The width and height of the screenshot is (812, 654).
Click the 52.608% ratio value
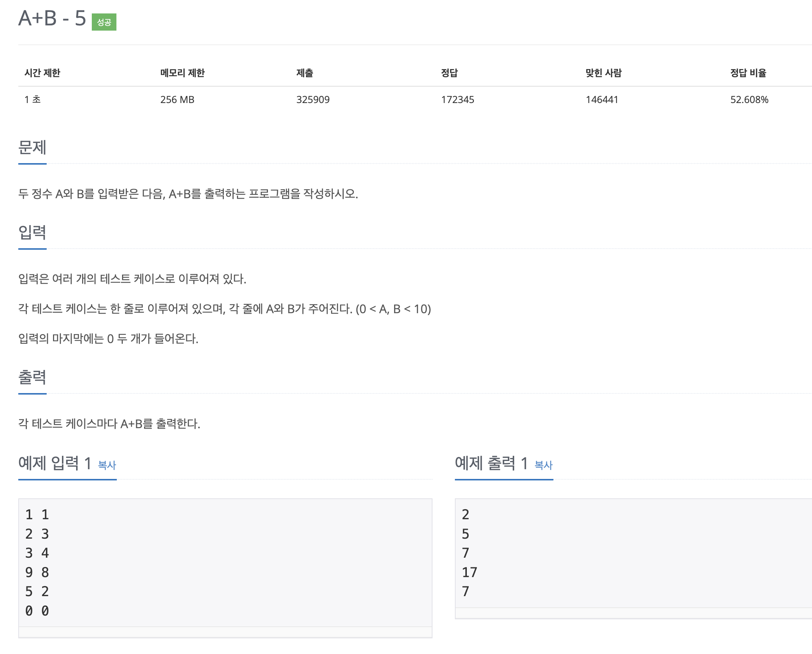(x=749, y=99)
